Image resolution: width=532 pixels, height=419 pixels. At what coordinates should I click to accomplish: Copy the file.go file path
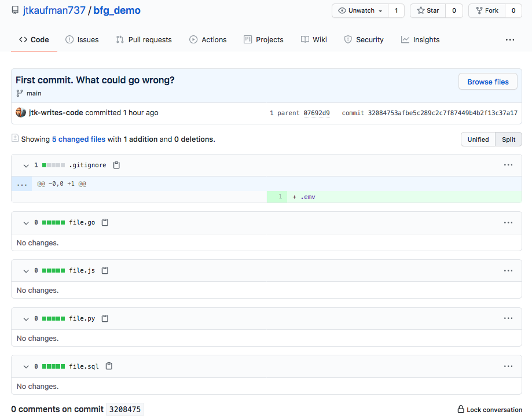[105, 222]
